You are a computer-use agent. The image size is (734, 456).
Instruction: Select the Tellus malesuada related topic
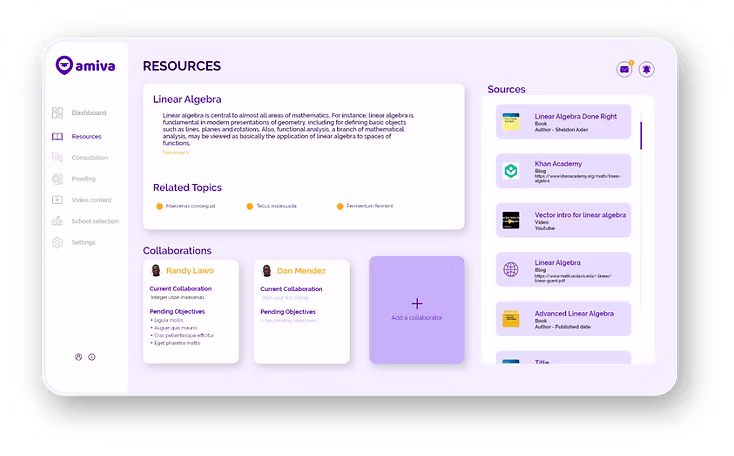[276, 206]
